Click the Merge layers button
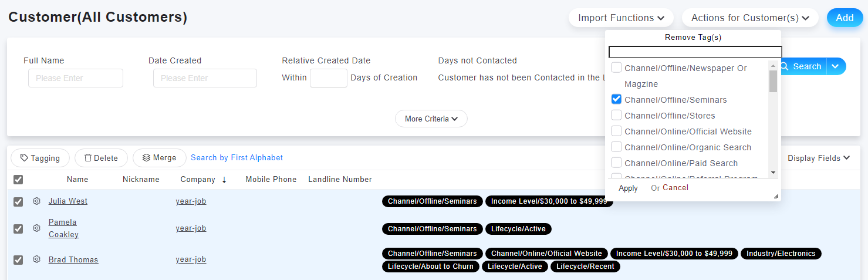The width and height of the screenshot is (868, 280). click(159, 158)
